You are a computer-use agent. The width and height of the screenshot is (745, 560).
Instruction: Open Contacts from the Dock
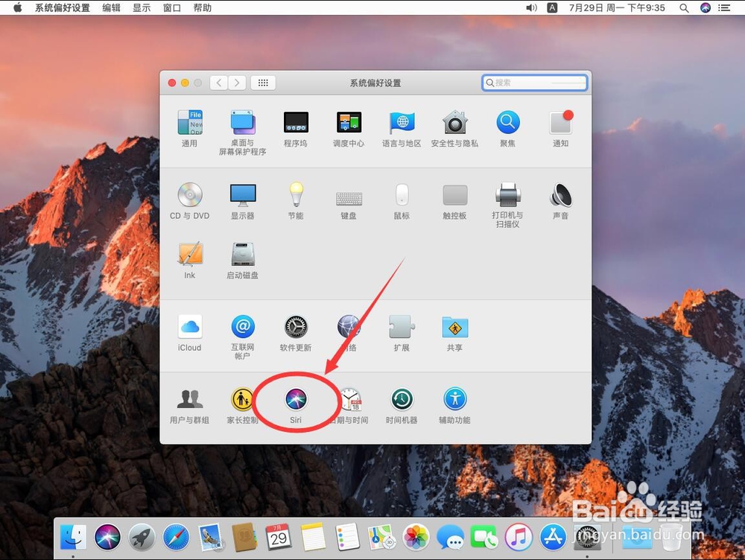click(x=244, y=537)
